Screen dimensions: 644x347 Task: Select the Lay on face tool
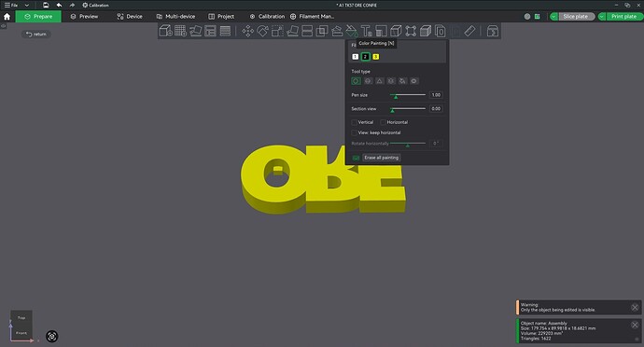pyautogui.click(x=292, y=31)
